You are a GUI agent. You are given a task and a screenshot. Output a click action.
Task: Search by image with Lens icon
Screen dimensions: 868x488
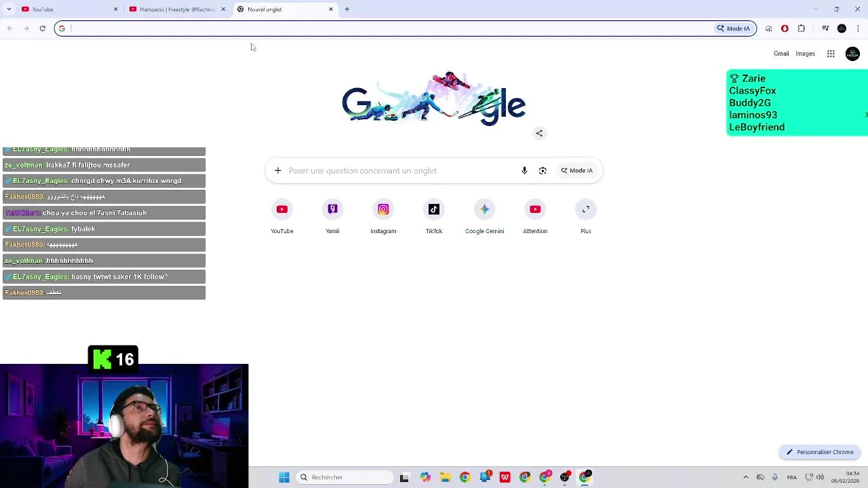(542, 171)
